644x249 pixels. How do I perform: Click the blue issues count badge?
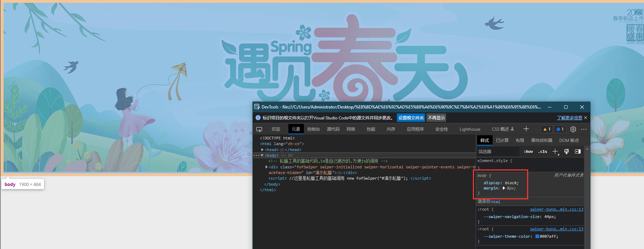tap(560, 129)
